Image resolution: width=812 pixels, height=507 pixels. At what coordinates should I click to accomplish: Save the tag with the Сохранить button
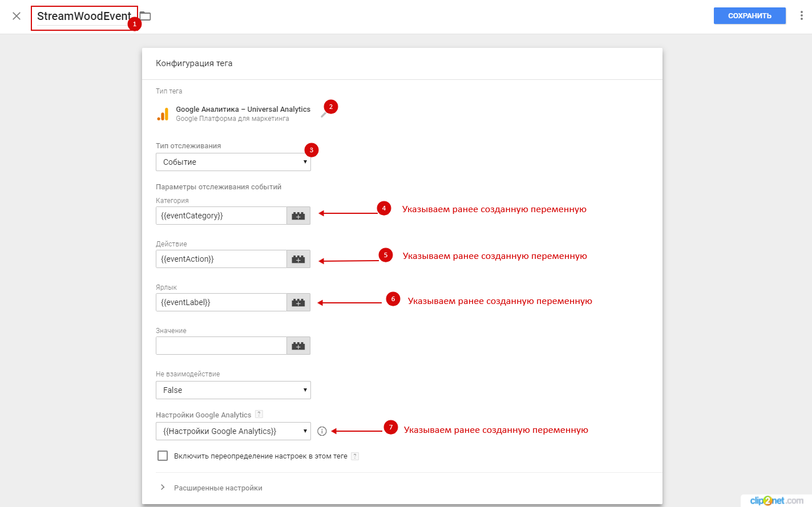[x=750, y=16]
